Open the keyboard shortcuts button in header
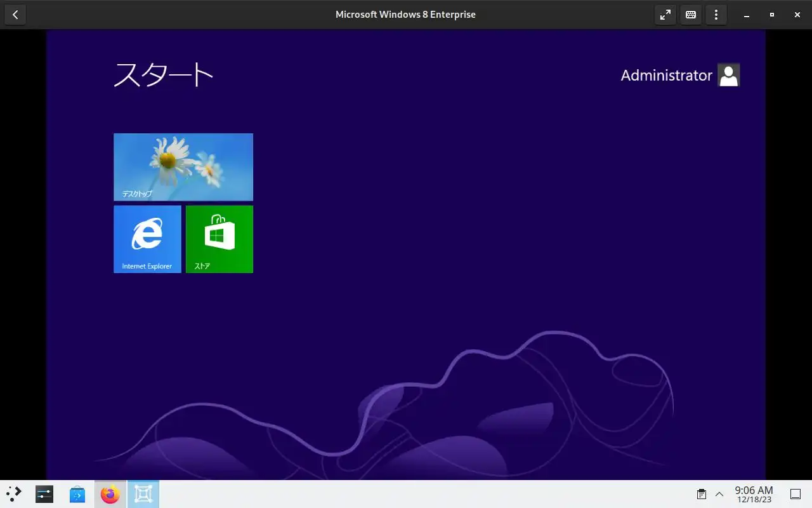This screenshot has width=812, height=508. pos(691,15)
